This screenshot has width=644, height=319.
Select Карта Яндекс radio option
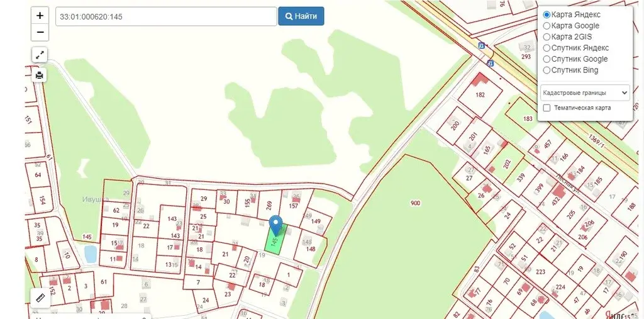(x=566, y=14)
